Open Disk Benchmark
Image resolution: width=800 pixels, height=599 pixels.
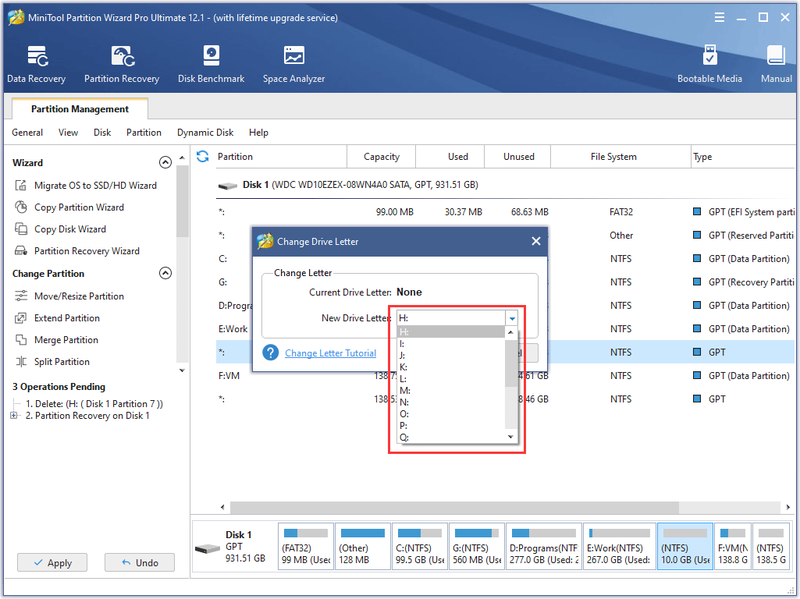[211, 64]
